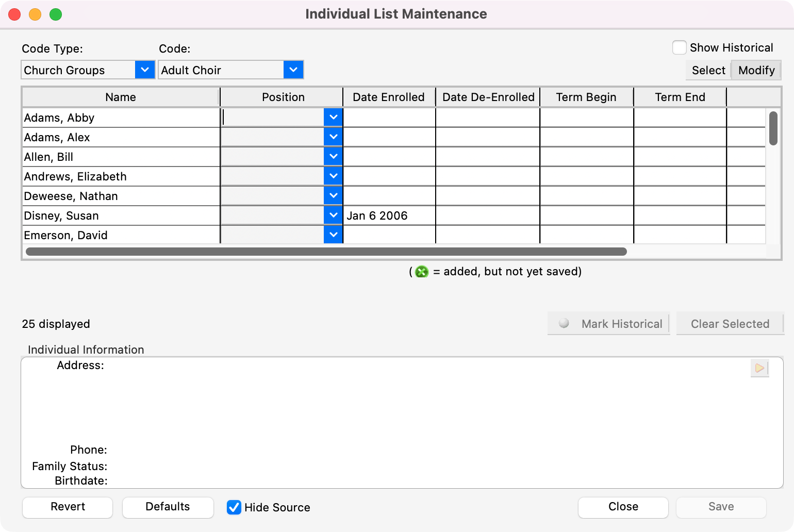Uncheck the Hide Source checkbox
Image resolution: width=794 pixels, height=532 pixels.
[234, 507]
